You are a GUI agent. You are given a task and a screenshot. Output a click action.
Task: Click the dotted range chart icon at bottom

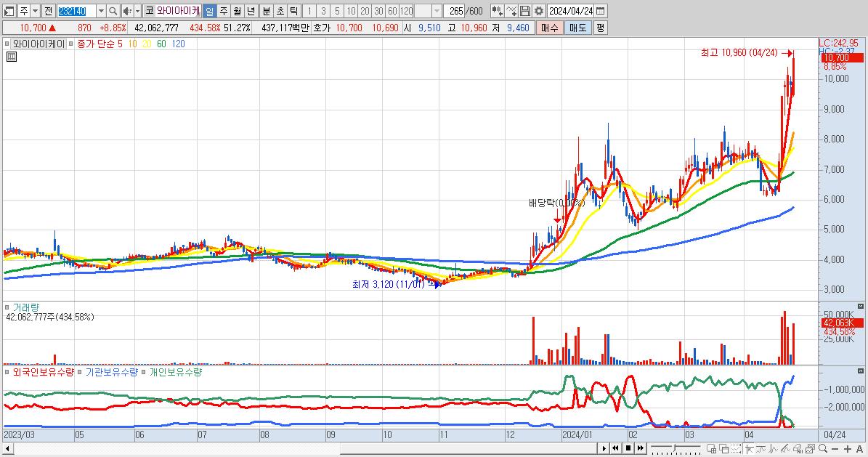737,448
